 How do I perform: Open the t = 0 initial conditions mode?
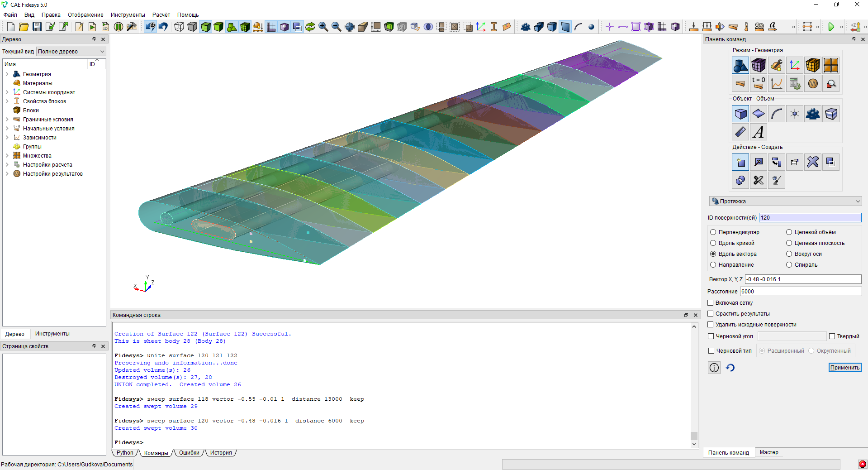click(x=759, y=83)
